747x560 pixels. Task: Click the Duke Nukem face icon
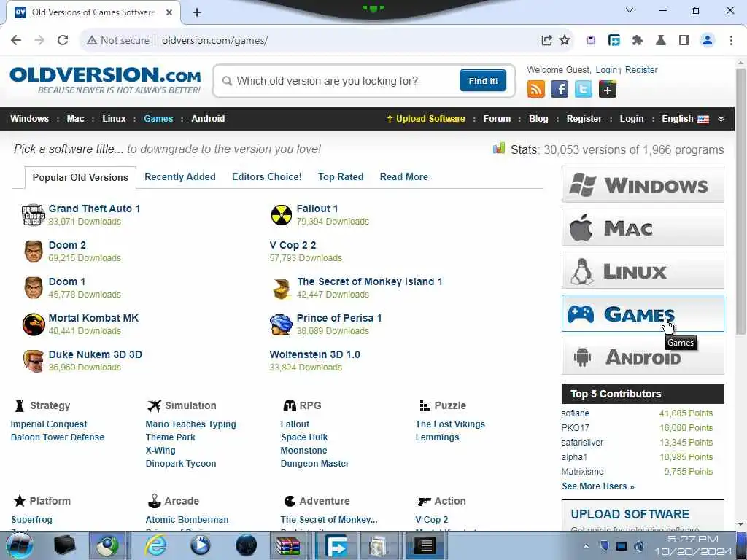point(34,360)
